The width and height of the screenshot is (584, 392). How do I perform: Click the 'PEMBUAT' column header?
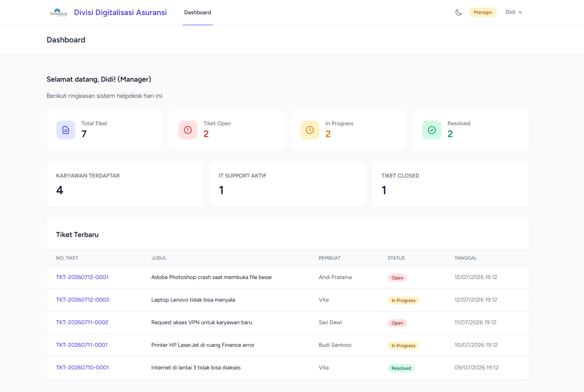pyautogui.click(x=330, y=258)
